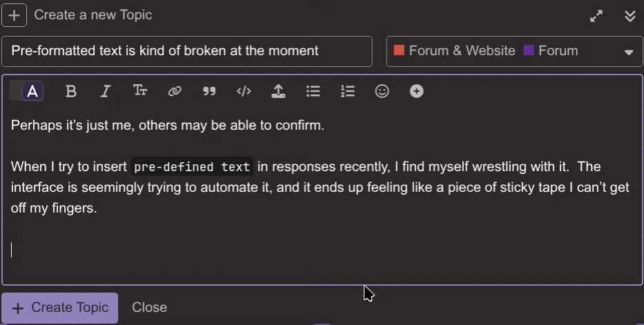Expand composer to full screen
Image resolution: width=644 pixels, height=325 pixels.
tap(596, 16)
